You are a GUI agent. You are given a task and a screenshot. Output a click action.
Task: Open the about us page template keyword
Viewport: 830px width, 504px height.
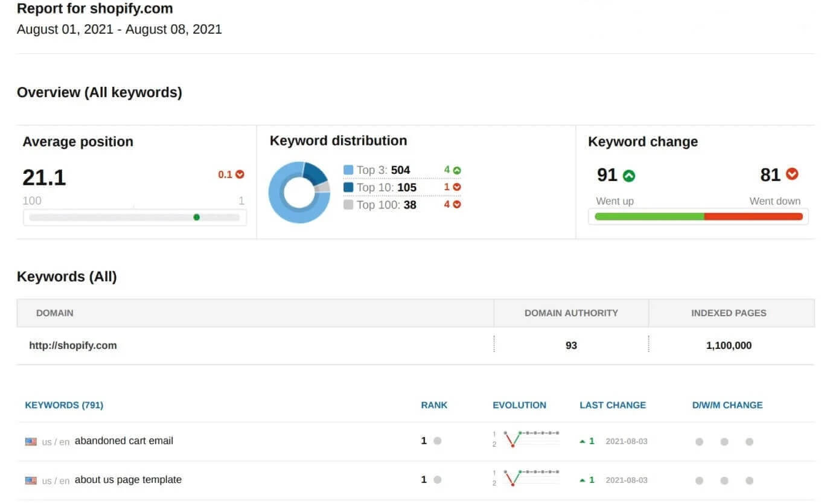click(128, 480)
